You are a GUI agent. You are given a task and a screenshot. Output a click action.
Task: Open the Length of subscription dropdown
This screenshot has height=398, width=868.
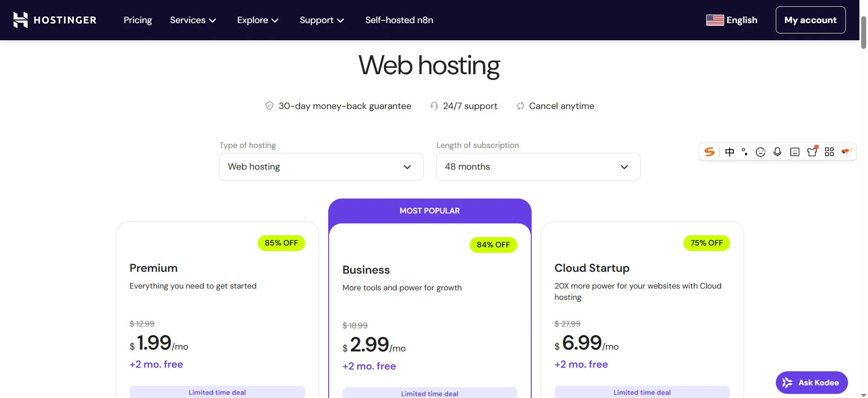coord(538,166)
